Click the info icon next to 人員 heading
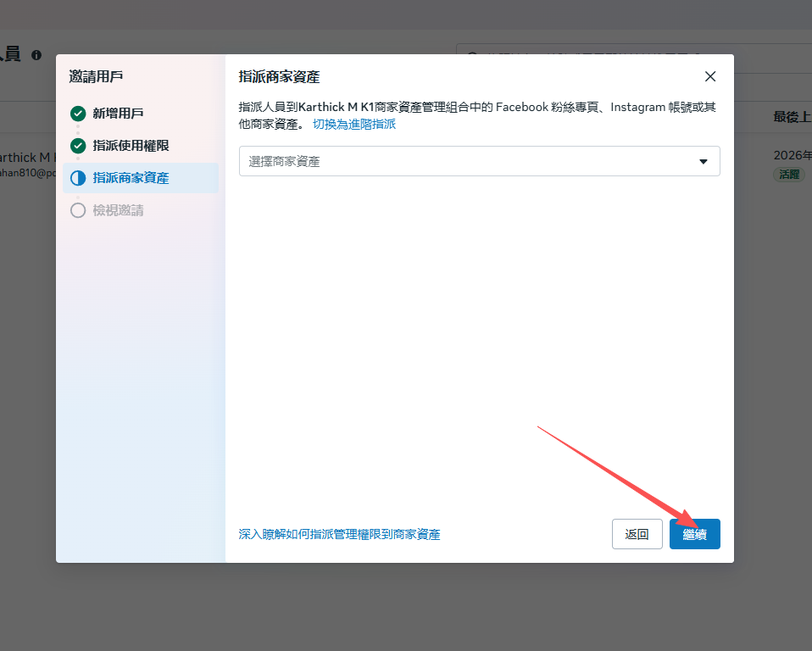Image resolution: width=812 pixels, height=651 pixels. tap(36, 55)
